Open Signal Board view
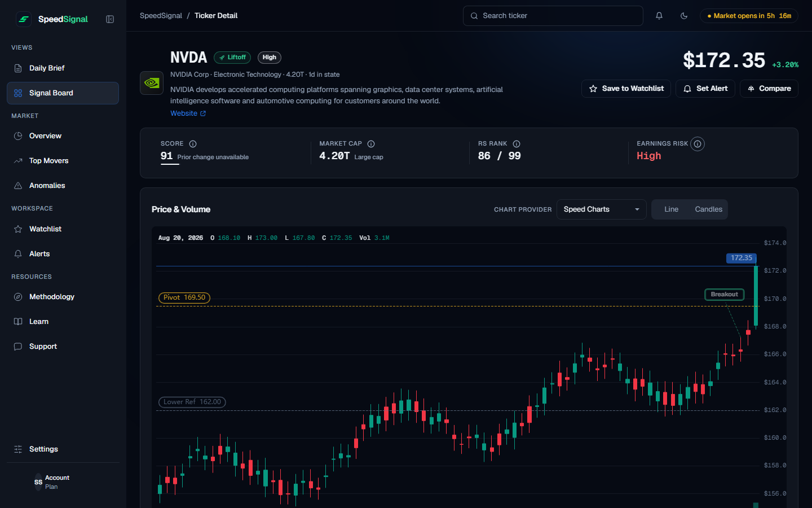 (x=63, y=93)
